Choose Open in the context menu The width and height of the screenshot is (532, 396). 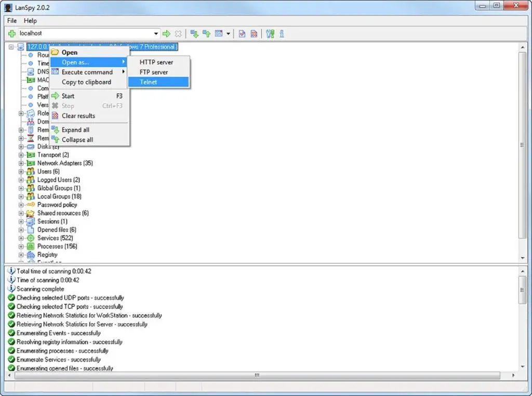click(89, 52)
